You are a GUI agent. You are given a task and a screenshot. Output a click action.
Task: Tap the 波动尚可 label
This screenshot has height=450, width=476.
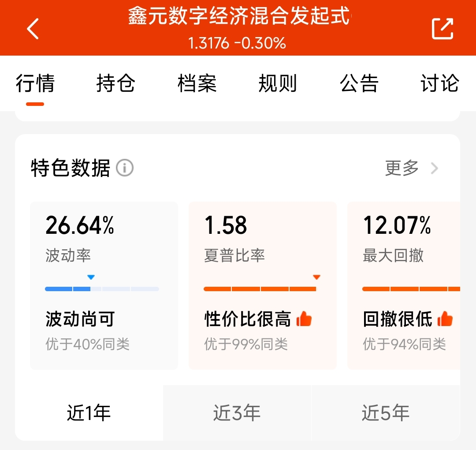[x=80, y=319]
